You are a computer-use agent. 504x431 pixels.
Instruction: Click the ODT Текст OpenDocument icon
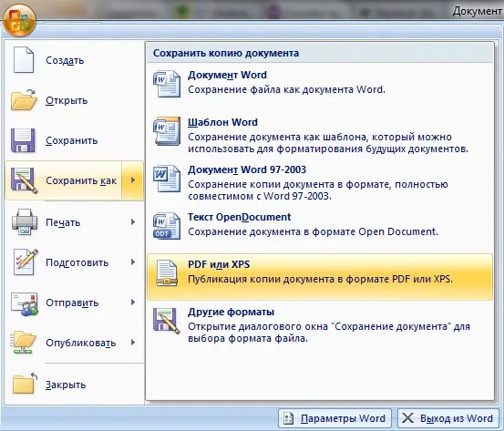click(167, 226)
